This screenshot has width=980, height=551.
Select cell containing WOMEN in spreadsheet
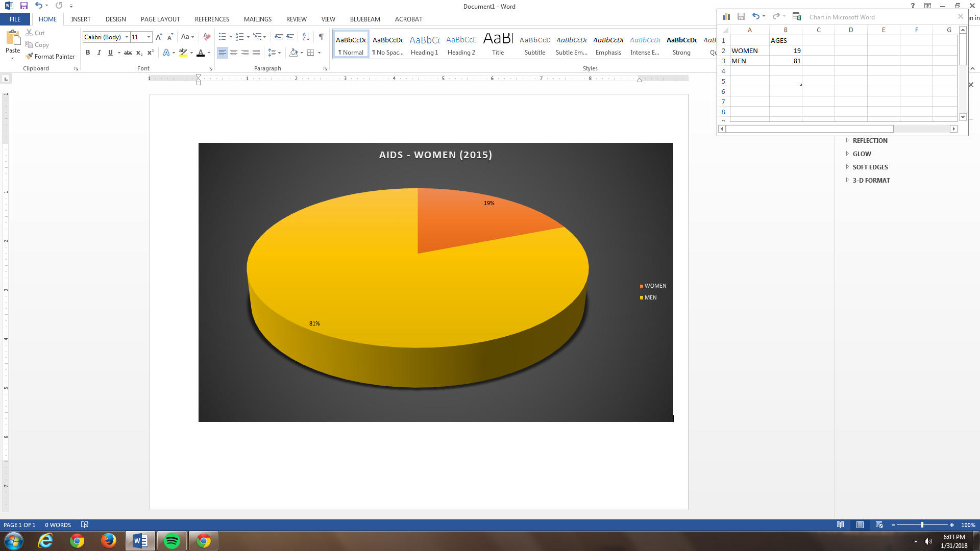tap(749, 51)
